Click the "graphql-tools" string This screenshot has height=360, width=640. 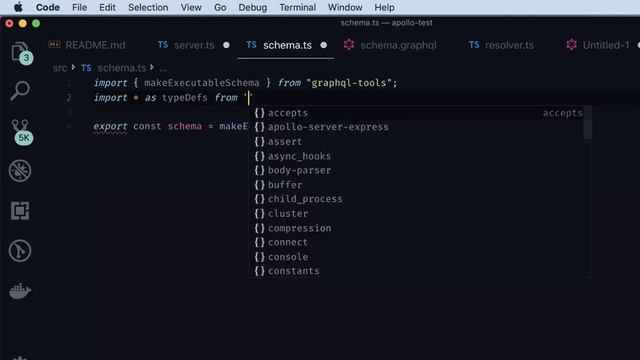[349, 83]
